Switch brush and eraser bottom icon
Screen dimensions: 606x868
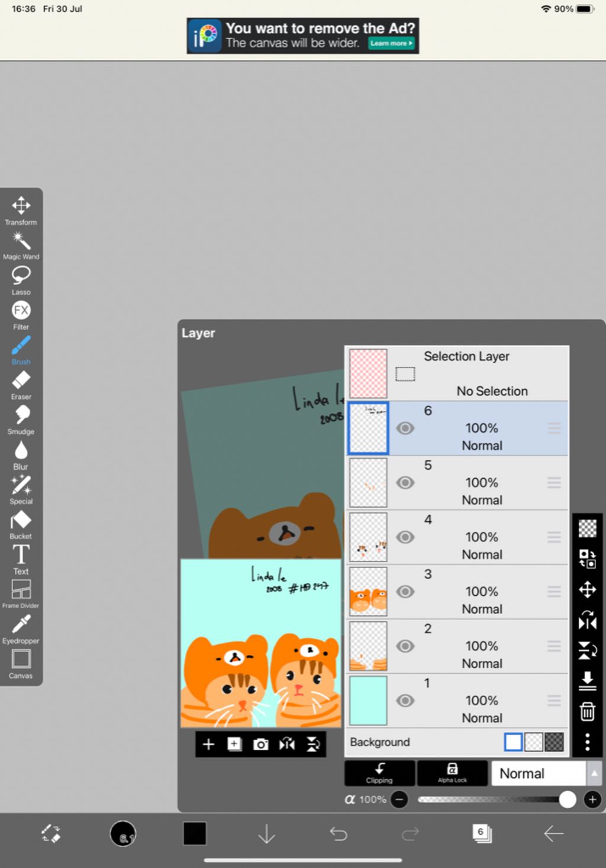tap(51, 834)
